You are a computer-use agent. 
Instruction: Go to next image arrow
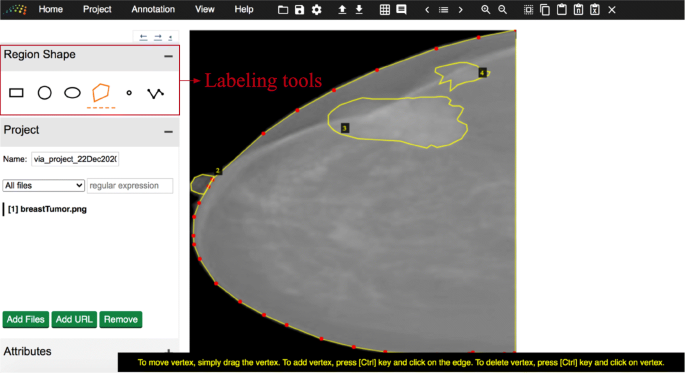click(x=460, y=10)
